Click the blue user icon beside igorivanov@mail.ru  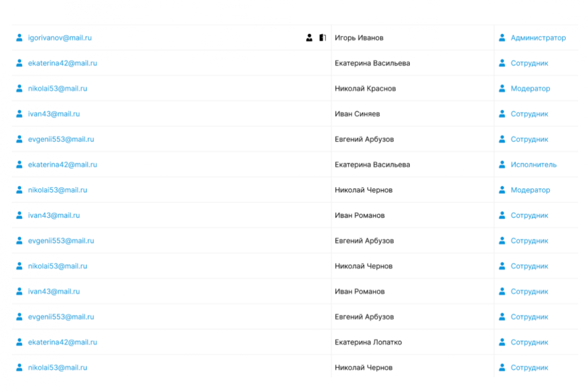[x=19, y=38]
